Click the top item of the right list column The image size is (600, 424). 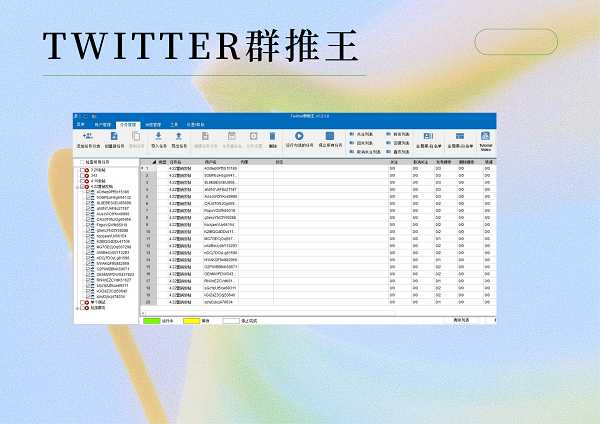coord(398,134)
